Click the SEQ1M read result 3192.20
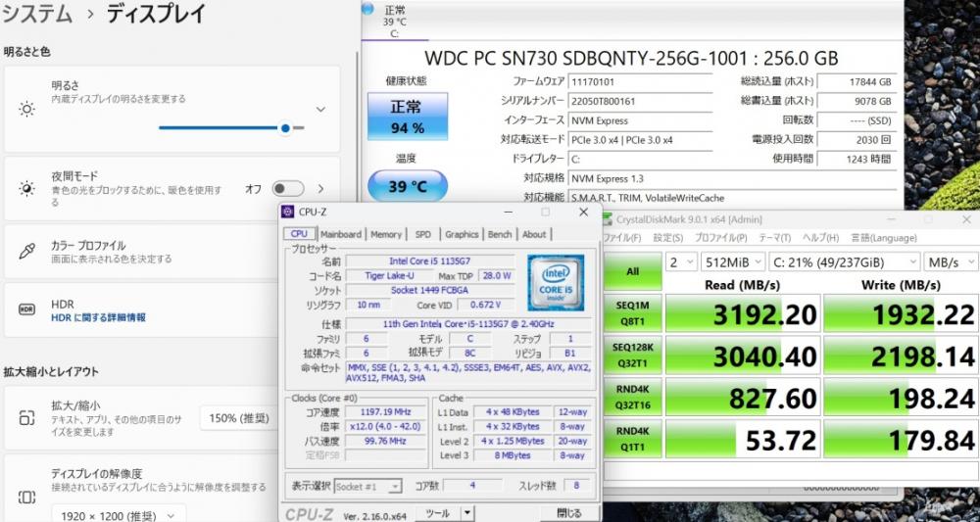The width and height of the screenshot is (980, 522). tap(743, 313)
